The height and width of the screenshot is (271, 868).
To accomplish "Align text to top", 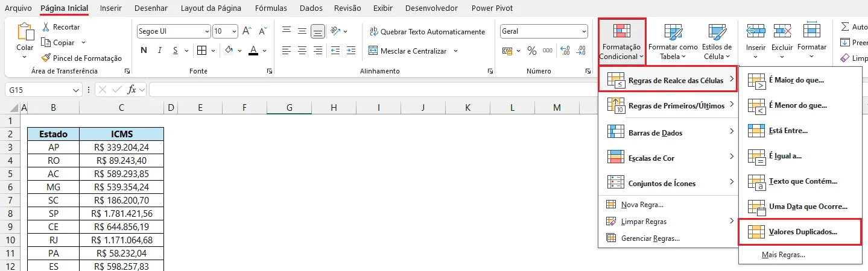I will coord(287,31).
